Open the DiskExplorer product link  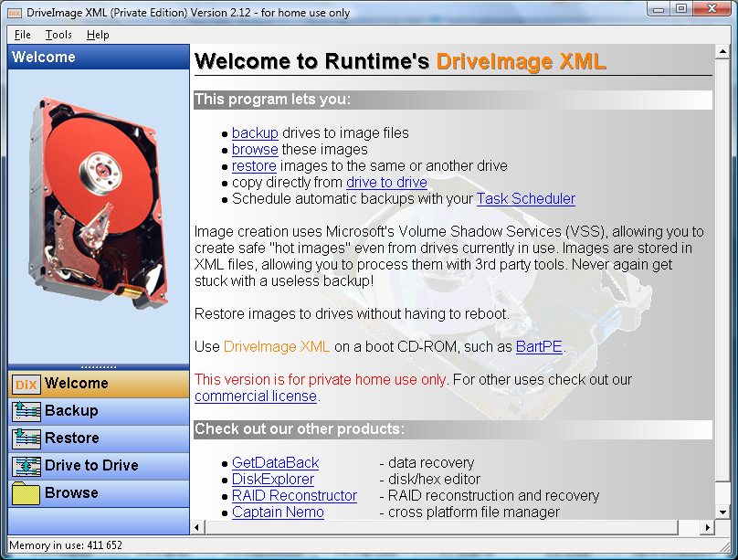(x=273, y=480)
